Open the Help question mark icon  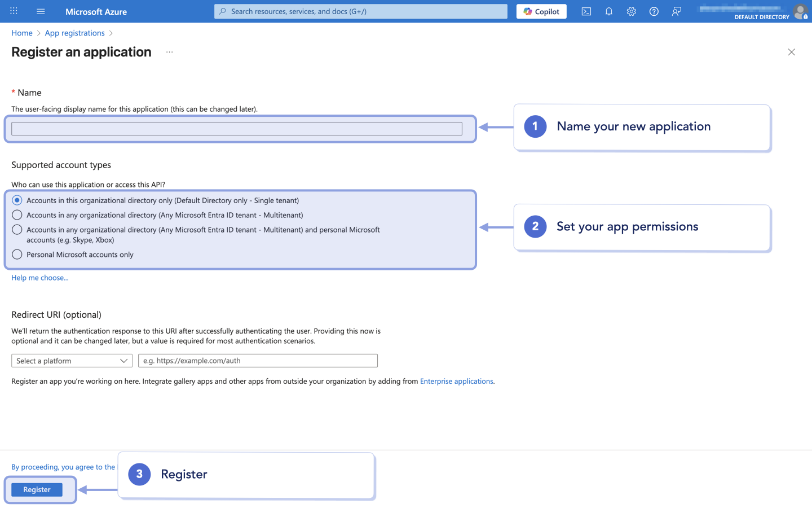click(x=654, y=11)
